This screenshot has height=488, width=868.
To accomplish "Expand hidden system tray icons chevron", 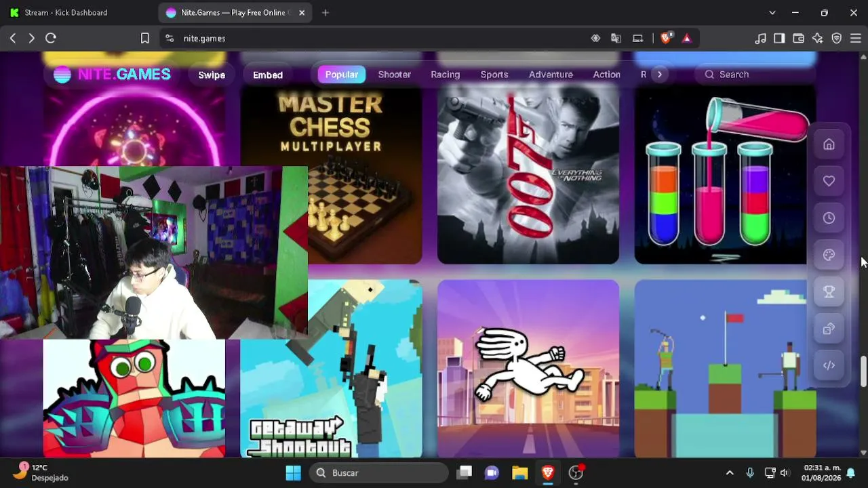I will (730, 473).
